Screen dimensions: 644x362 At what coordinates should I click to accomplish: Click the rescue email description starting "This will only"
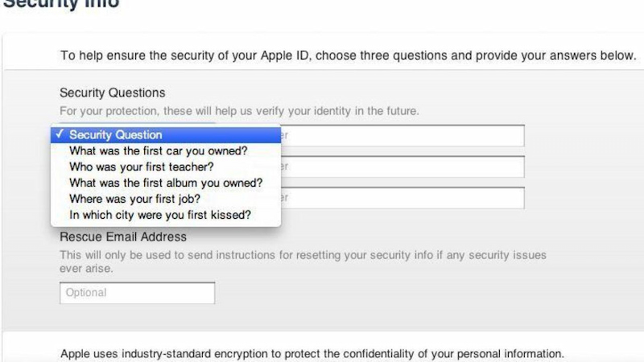(303, 255)
